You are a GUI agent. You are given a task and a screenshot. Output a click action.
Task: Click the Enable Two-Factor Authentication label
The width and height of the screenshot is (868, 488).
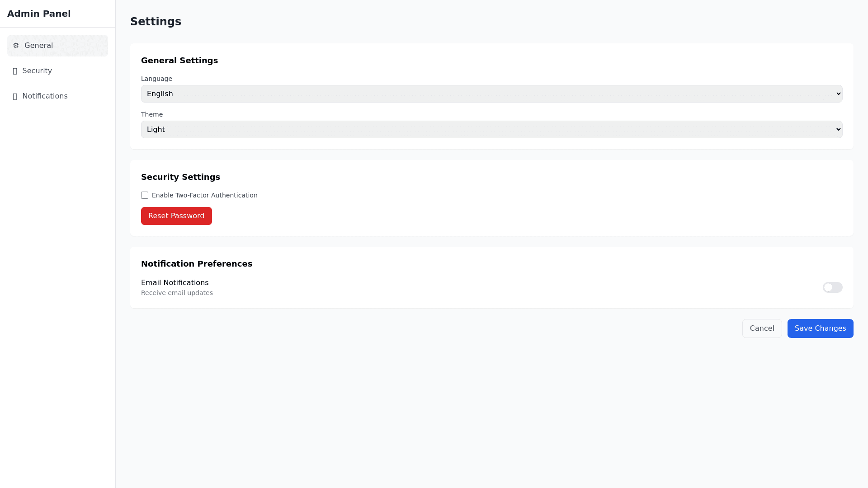(x=204, y=195)
